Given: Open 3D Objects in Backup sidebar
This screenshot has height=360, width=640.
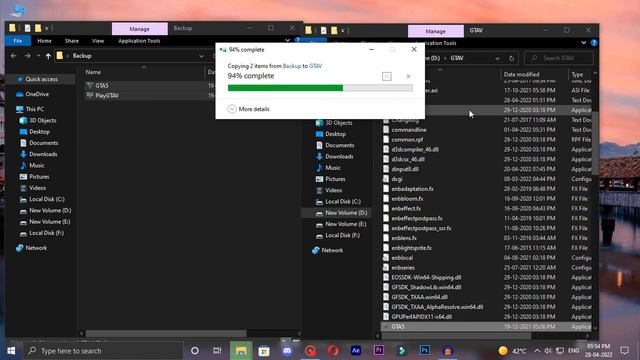Looking at the screenshot, I should 42,120.
